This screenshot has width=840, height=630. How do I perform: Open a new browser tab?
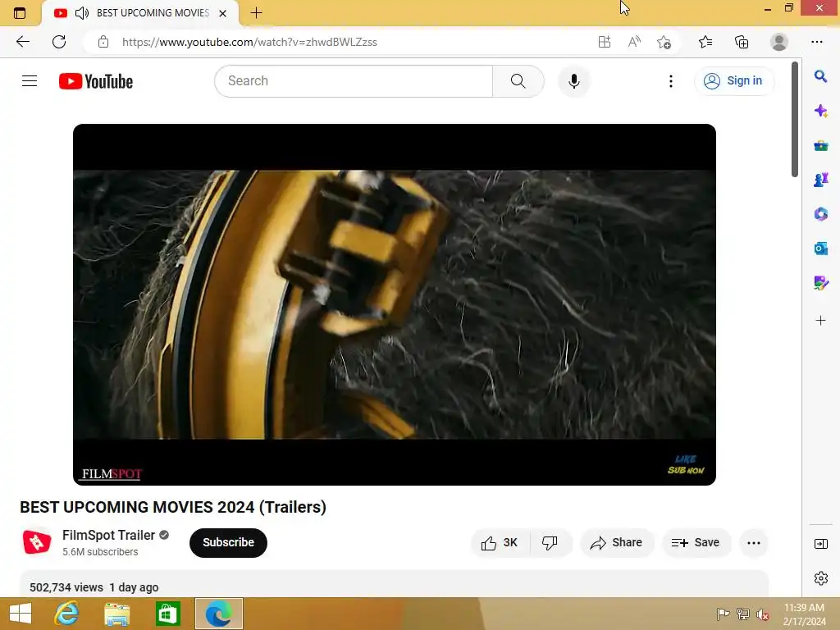click(257, 13)
